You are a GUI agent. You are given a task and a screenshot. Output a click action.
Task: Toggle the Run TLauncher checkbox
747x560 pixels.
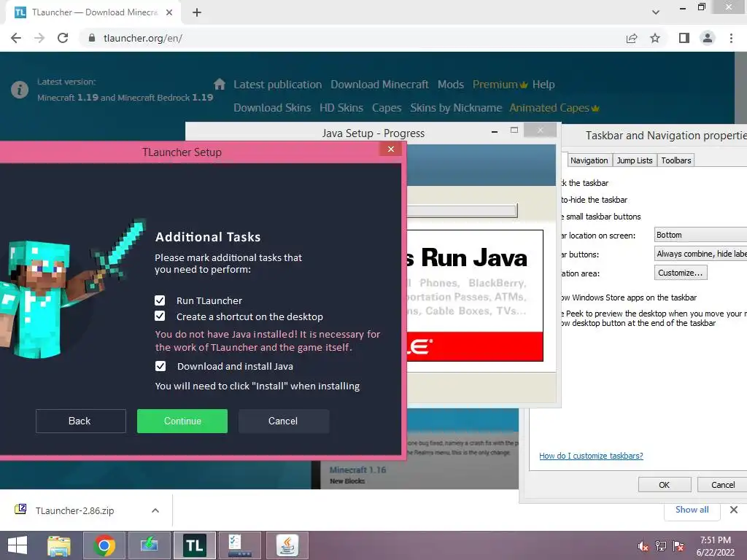[x=160, y=300]
